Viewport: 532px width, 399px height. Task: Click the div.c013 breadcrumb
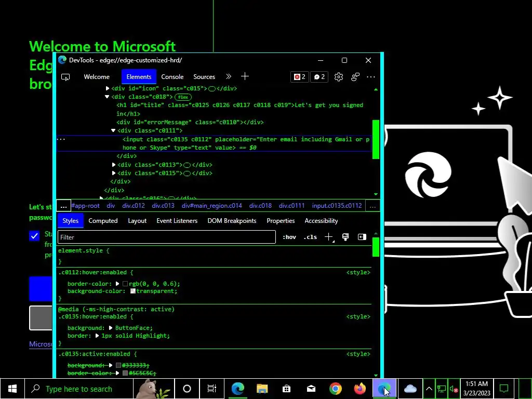click(x=163, y=206)
